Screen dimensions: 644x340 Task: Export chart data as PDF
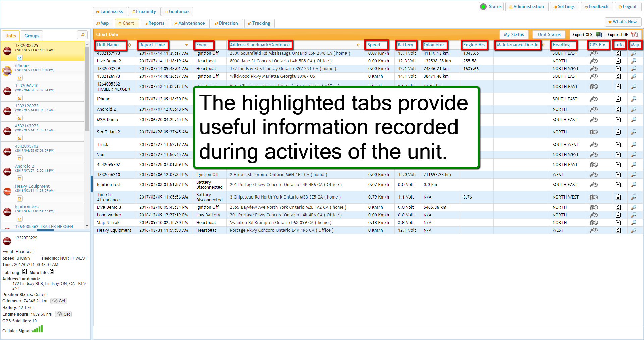(x=622, y=35)
